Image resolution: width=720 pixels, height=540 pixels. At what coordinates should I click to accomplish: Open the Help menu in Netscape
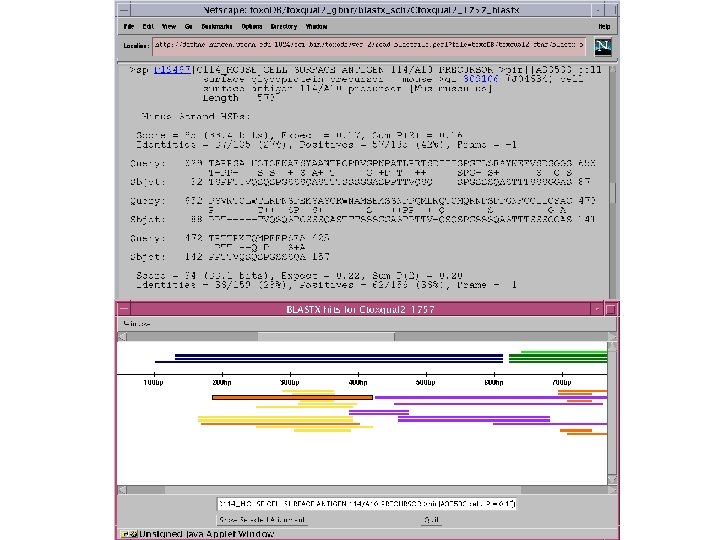tap(604, 27)
